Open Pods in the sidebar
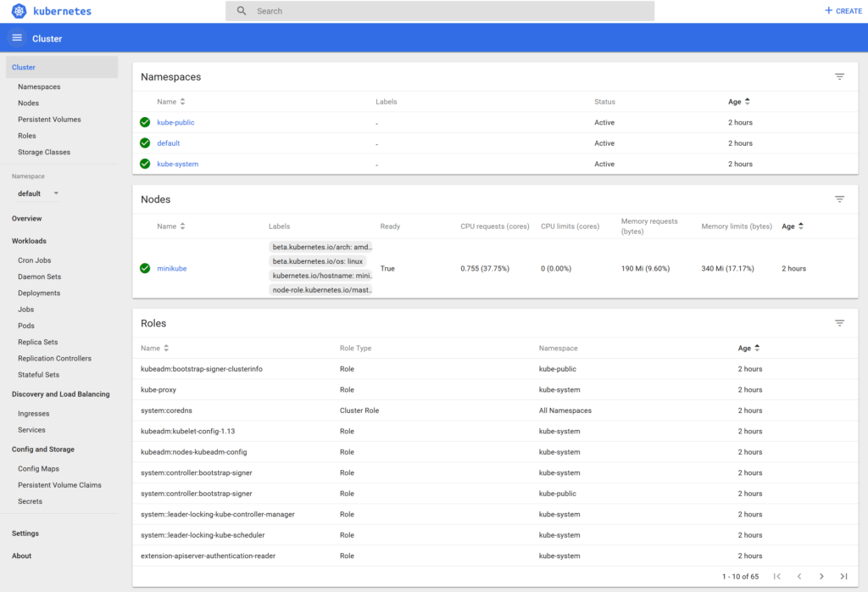The image size is (868, 592). click(26, 326)
